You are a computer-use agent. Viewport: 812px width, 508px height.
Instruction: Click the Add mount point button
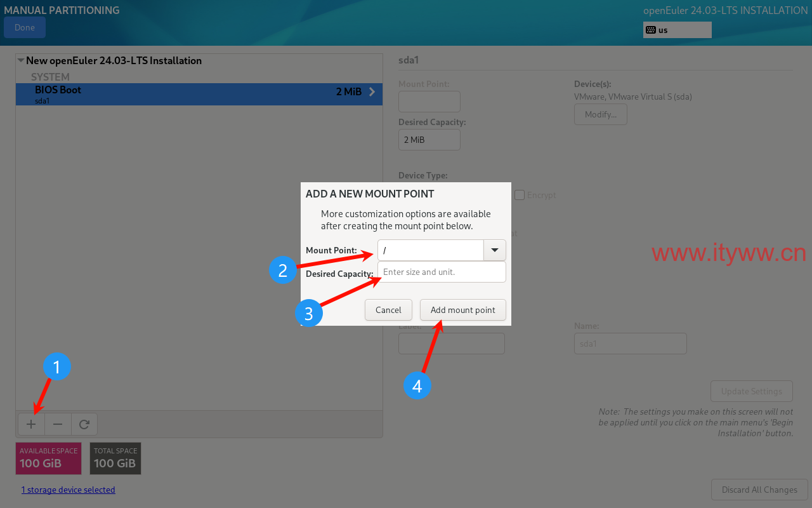pyautogui.click(x=463, y=310)
